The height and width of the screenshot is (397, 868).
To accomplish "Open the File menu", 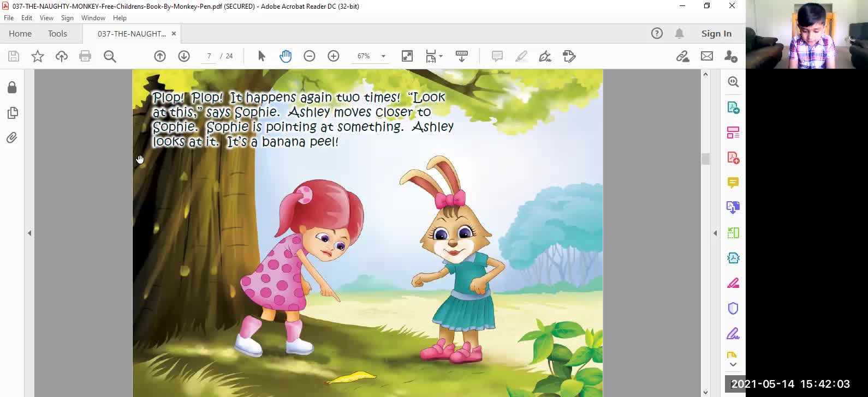I will click(x=9, y=18).
